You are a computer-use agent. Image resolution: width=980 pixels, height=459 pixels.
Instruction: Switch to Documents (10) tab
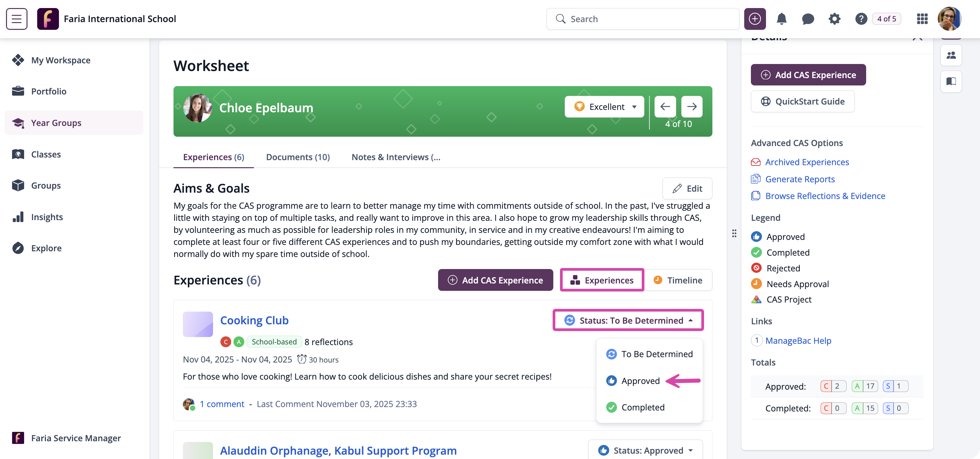pos(298,157)
